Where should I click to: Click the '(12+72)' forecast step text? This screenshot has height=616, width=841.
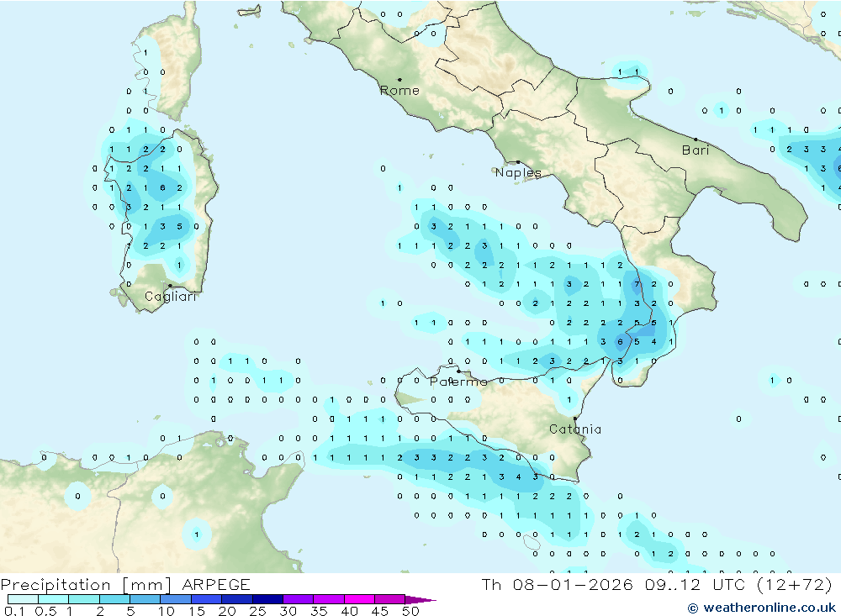coord(795,584)
